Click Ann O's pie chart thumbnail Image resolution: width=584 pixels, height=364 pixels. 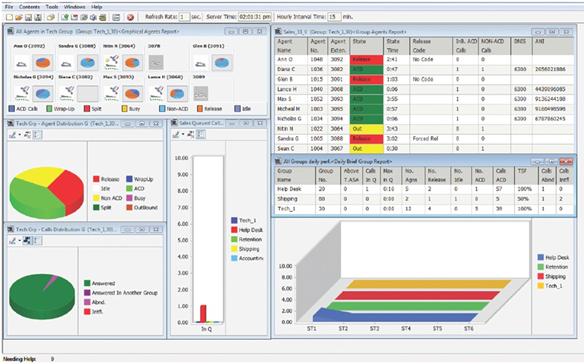pos(43,63)
